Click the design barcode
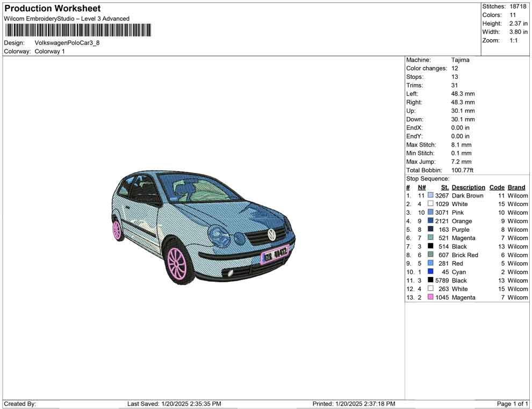 coord(77,31)
